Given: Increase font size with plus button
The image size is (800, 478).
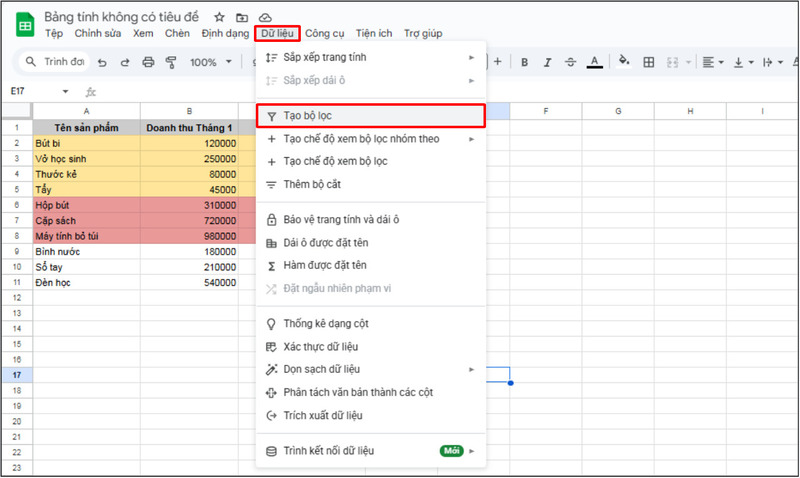Looking at the screenshot, I should point(497,62).
